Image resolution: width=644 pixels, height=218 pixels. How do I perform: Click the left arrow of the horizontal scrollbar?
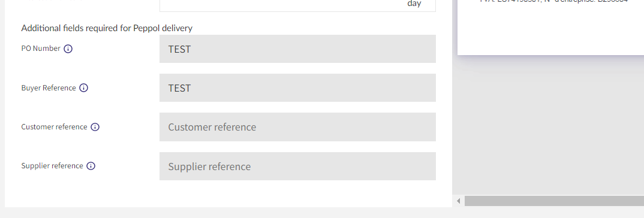pyautogui.click(x=458, y=201)
